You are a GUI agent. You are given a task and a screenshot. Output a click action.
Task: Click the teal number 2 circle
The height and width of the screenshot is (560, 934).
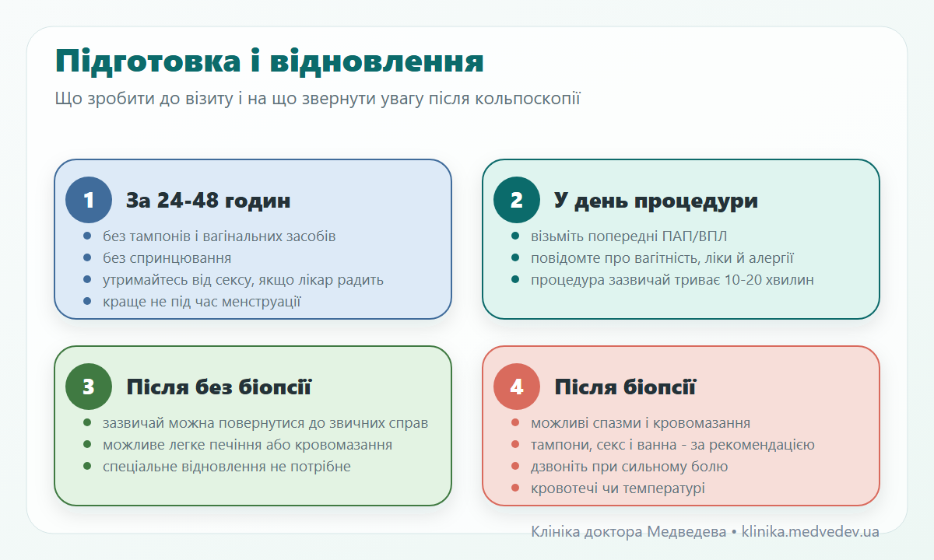pos(517,200)
